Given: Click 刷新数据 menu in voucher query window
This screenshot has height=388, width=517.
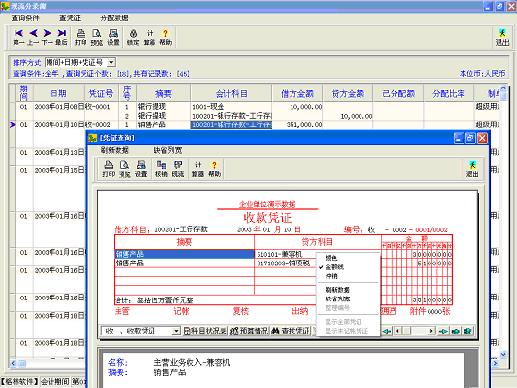Looking at the screenshot, I should click(x=114, y=150).
